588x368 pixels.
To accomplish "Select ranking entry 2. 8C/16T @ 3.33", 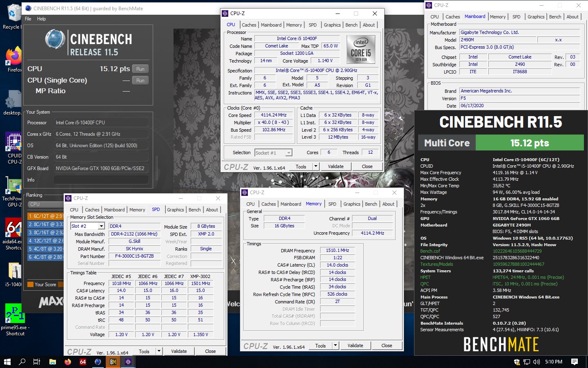I will (x=45, y=224).
